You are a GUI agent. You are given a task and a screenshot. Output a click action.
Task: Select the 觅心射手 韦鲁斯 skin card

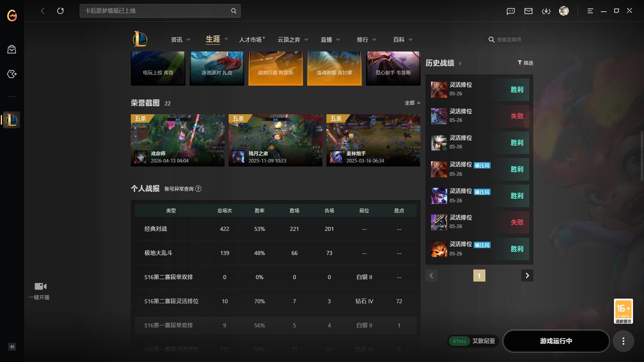tap(393, 68)
